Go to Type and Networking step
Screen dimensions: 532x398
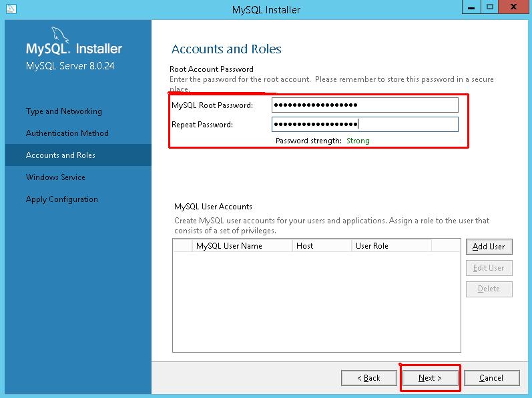64,111
